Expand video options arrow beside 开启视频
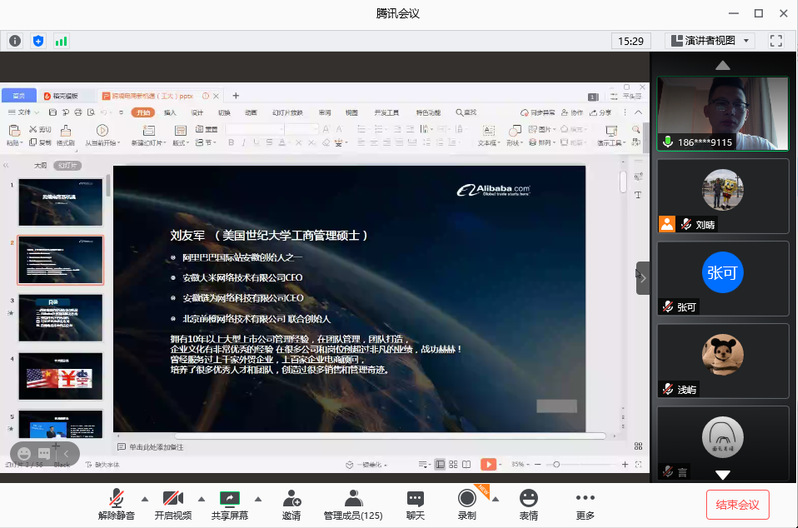Viewport: 798px width, 528px height. point(201,498)
